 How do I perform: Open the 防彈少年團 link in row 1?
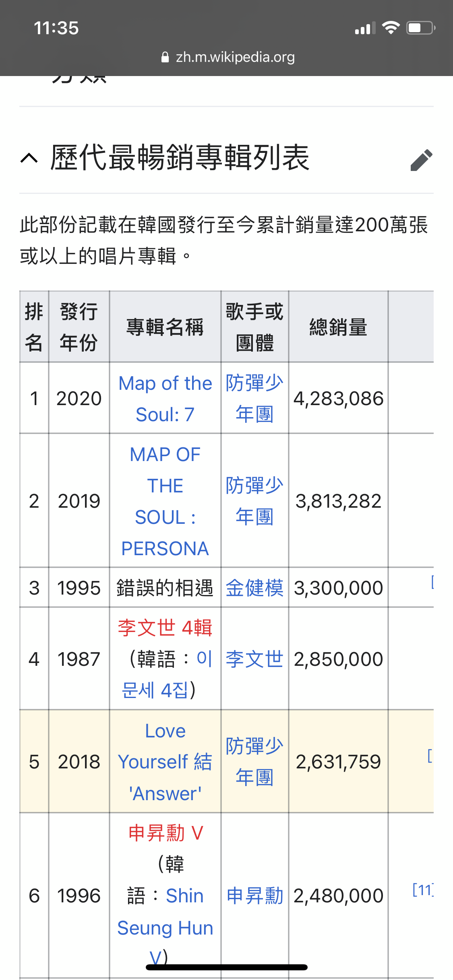254,398
